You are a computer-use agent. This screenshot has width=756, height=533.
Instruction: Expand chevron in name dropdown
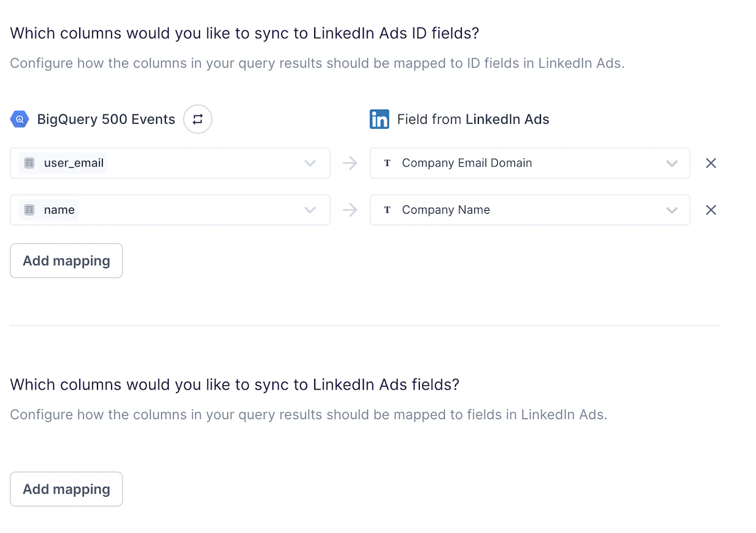click(310, 211)
